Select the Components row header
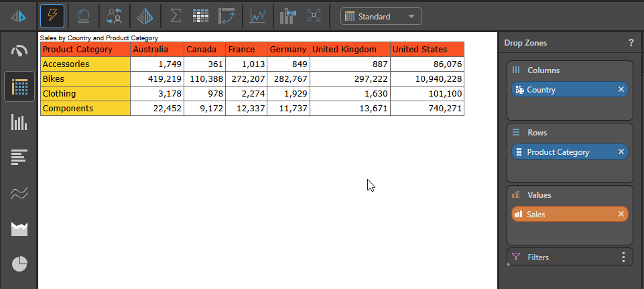 pos(85,109)
